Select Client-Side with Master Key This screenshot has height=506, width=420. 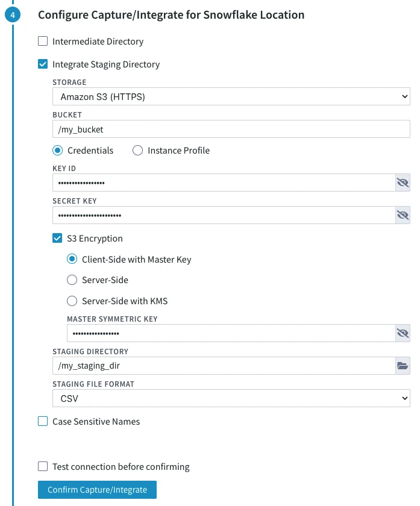tap(72, 259)
